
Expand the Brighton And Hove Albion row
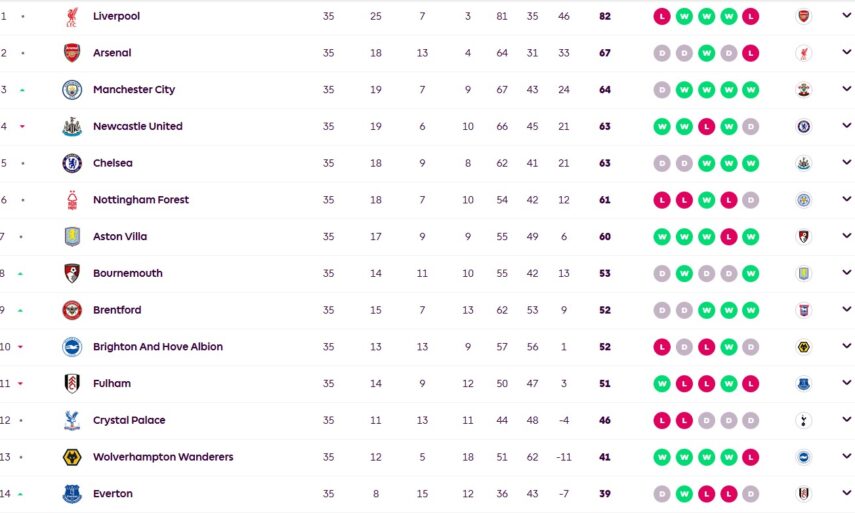coord(846,347)
